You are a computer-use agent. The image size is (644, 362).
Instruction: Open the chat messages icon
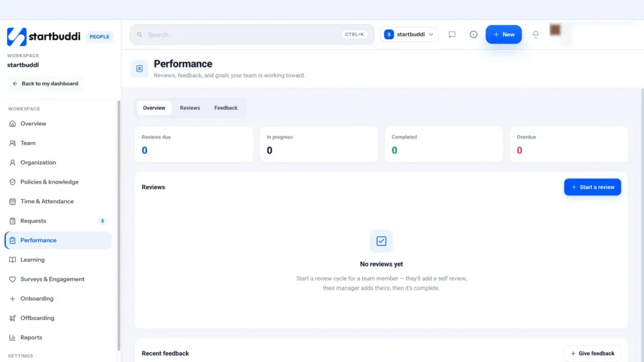(x=452, y=35)
